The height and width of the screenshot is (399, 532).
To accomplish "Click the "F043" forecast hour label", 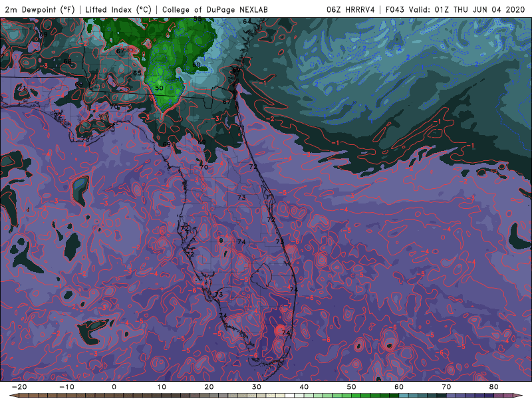I will click(395, 10).
